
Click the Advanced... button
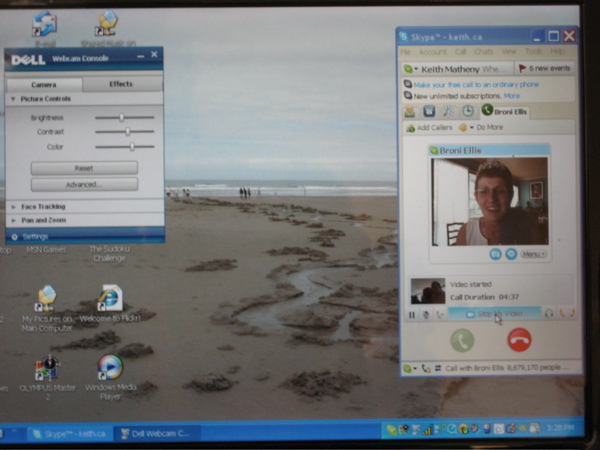pyautogui.click(x=84, y=184)
